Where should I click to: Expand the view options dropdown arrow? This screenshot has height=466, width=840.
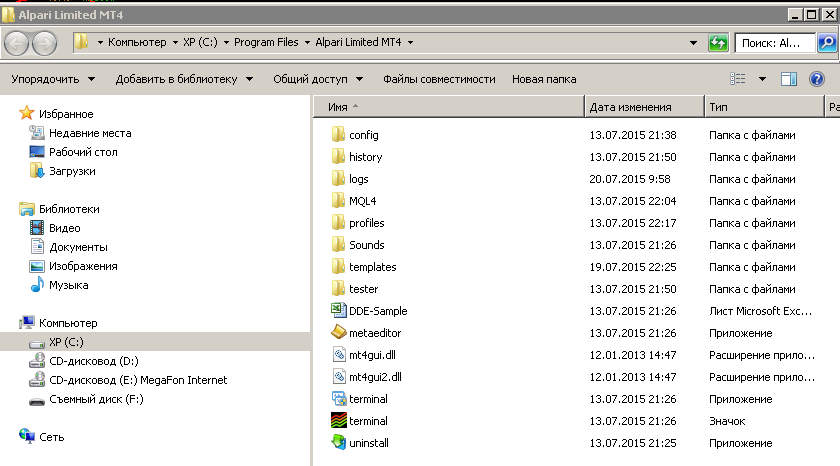[762, 79]
